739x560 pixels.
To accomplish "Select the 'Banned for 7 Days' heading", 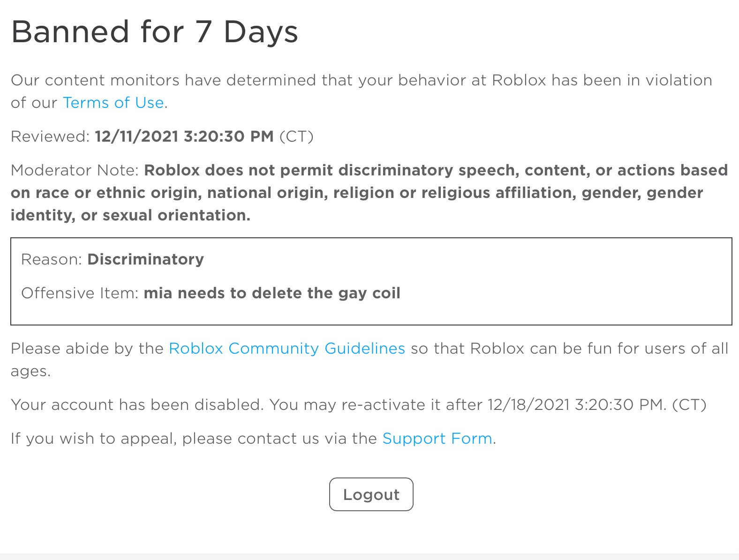I will pyautogui.click(x=155, y=31).
